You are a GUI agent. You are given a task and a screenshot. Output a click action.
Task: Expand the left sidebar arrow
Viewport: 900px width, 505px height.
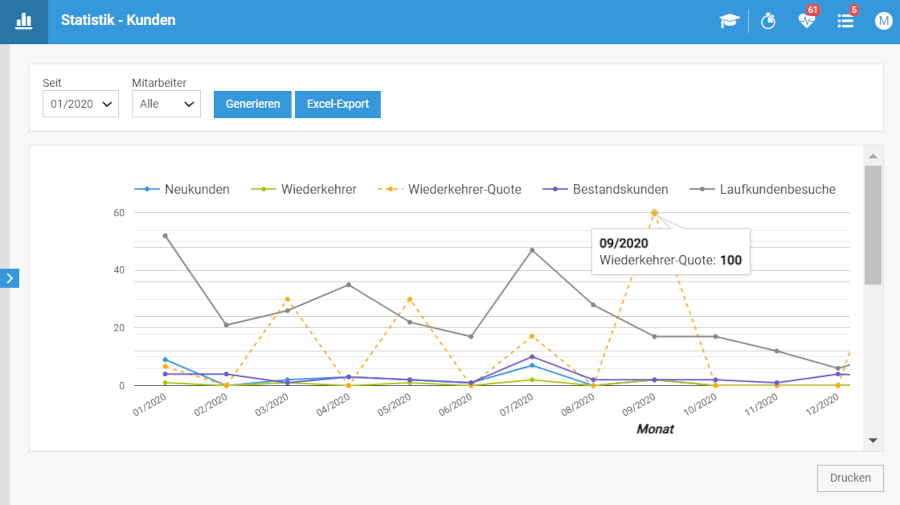[x=10, y=278]
